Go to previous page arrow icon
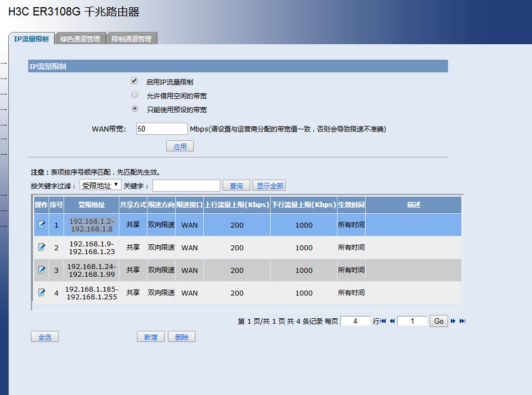 pos(392,321)
